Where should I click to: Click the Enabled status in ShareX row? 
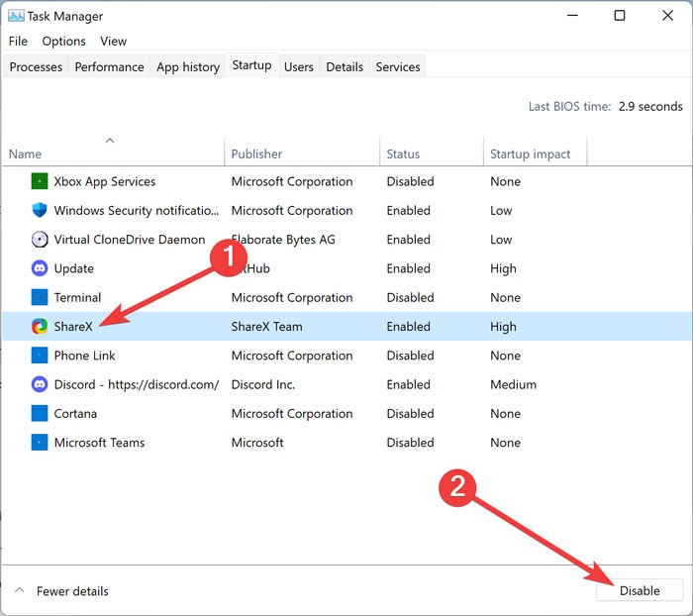tap(408, 327)
